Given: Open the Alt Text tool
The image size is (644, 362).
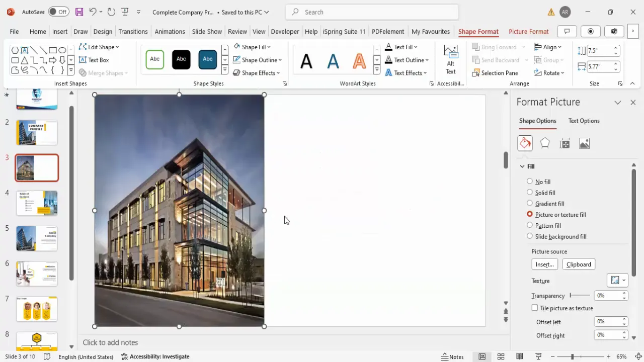Looking at the screenshot, I should tap(451, 59).
